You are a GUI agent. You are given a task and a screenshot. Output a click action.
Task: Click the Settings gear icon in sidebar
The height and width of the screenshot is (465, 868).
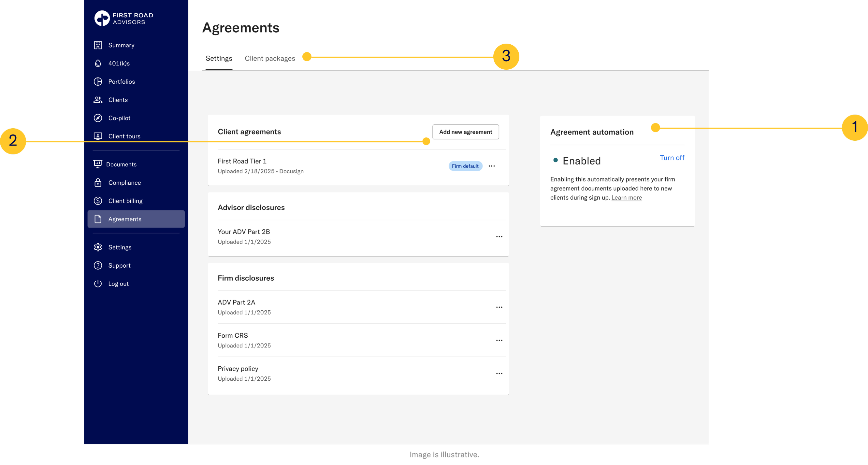pos(98,247)
